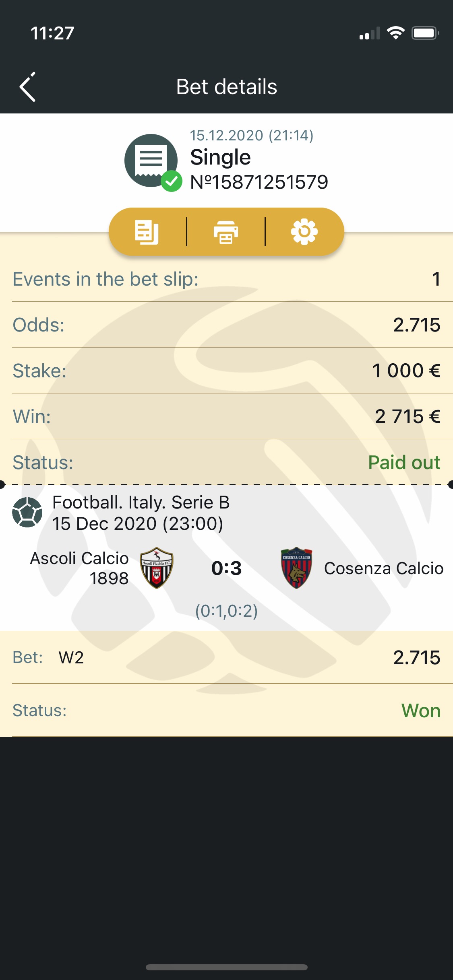Image resolution: width=453 pixels, height=980 pixels.
Task: Tap the Stake row value
Action: (x=406, y=371)
